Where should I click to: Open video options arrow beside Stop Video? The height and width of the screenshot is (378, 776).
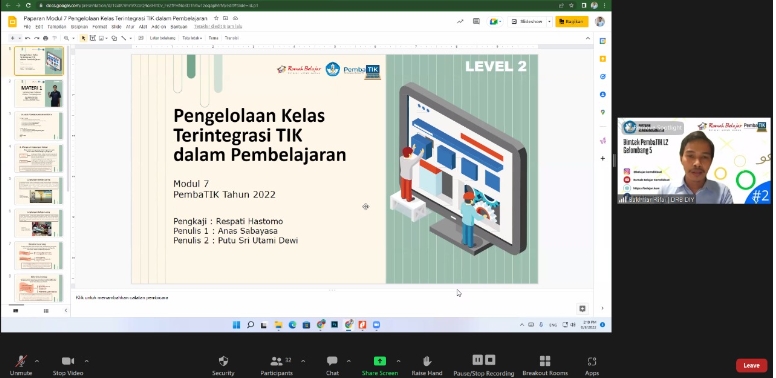[x=87, y=361]
